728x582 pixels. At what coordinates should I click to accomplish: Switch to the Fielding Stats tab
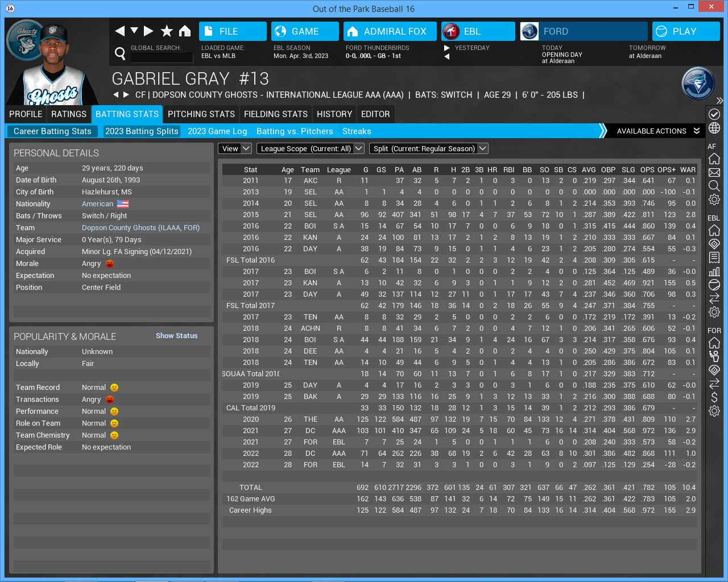pyautogui.click(x=275, y=114)
